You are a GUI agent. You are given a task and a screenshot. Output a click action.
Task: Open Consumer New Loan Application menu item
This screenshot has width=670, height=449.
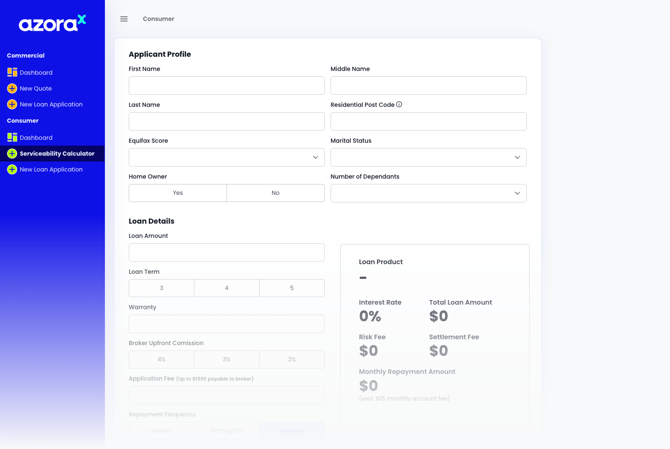[x=51, y=170]
